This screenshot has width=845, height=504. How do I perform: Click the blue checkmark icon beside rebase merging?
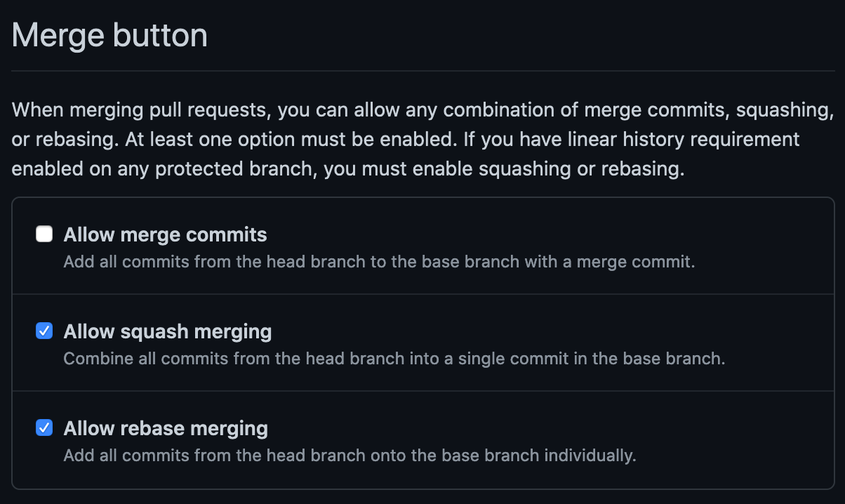click(44, 427)
